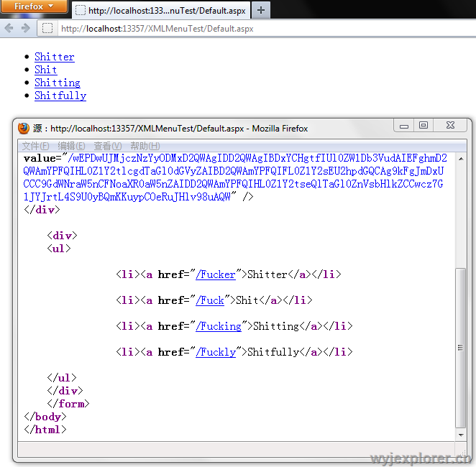Open the Shitfully link on the page

point(60,96)
